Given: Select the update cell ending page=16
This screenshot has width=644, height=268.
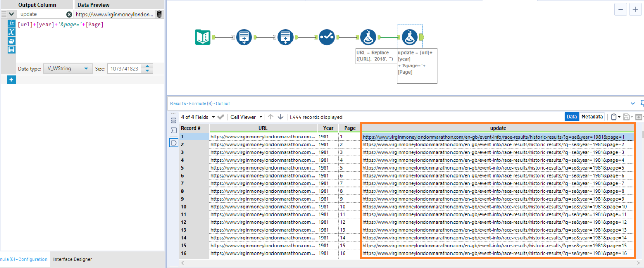Looking at the screenshot, I should coord(498,253).
